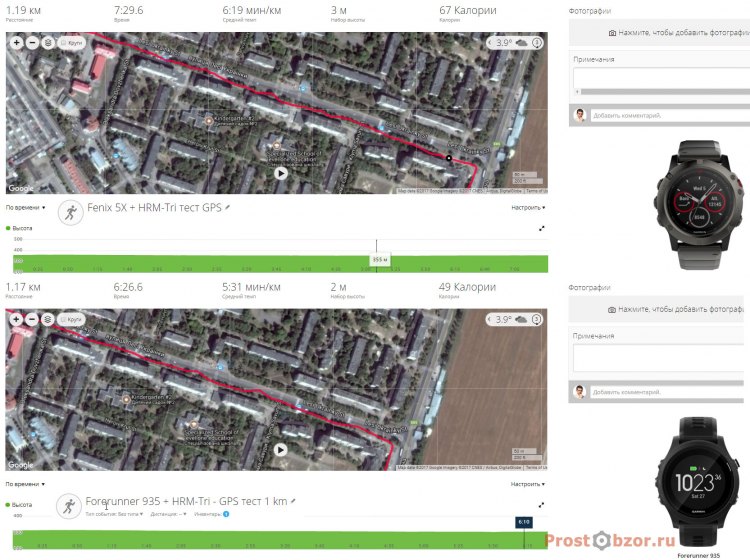Click the 5:31 мин/км pace value
This screenshot has width=750, height=560.
[251, 287]
